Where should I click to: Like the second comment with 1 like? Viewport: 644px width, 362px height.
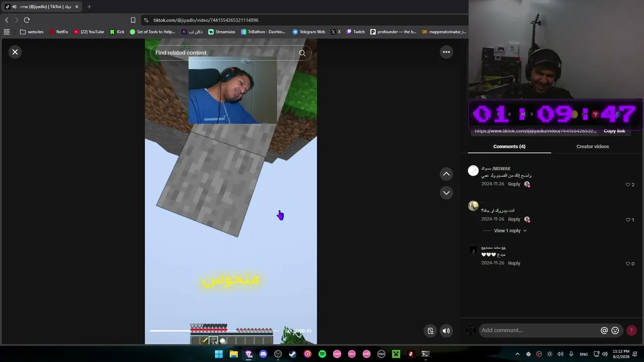628,220
